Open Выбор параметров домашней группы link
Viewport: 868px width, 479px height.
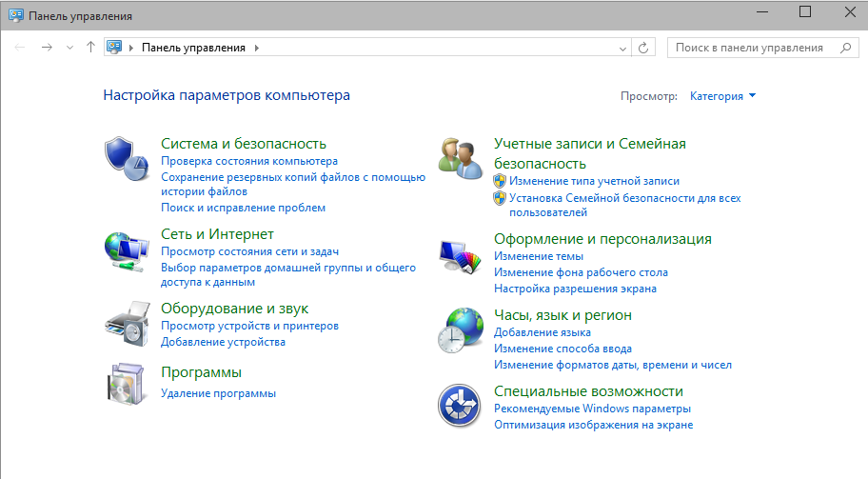click(287, 274)
